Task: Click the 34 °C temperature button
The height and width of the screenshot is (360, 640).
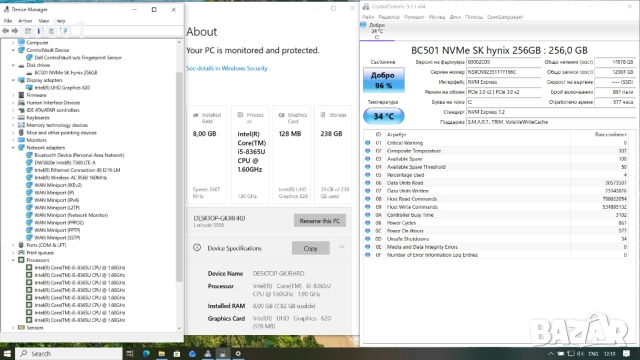Action: click(x=384, y=116)
